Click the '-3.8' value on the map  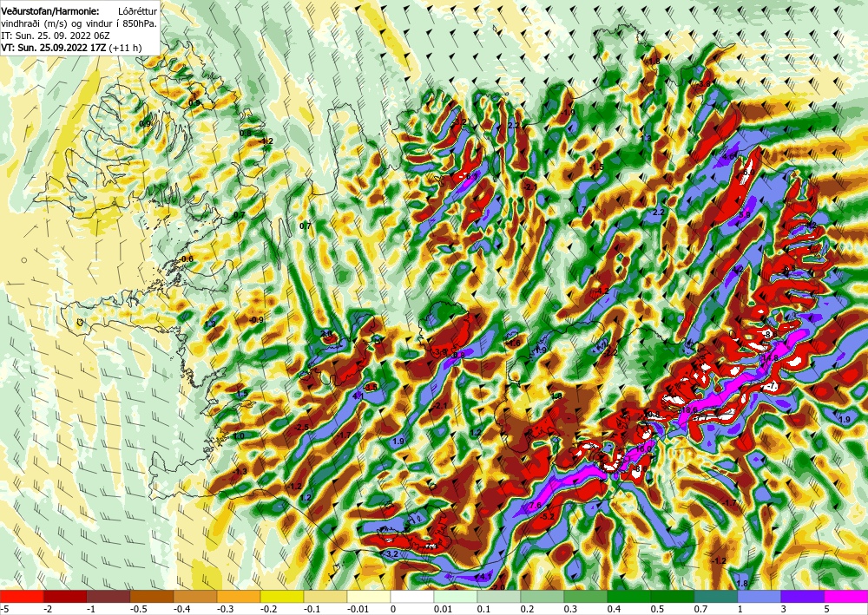(704, 83)
